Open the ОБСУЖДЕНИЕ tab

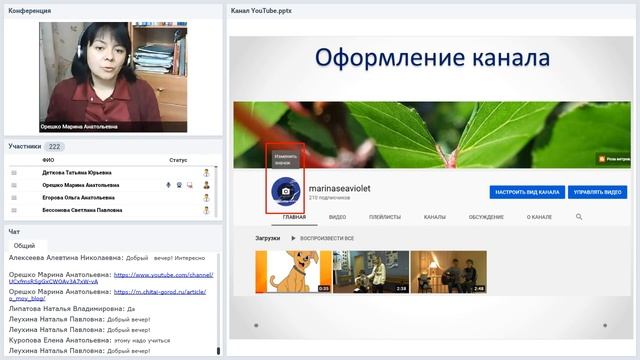[486, 217]
